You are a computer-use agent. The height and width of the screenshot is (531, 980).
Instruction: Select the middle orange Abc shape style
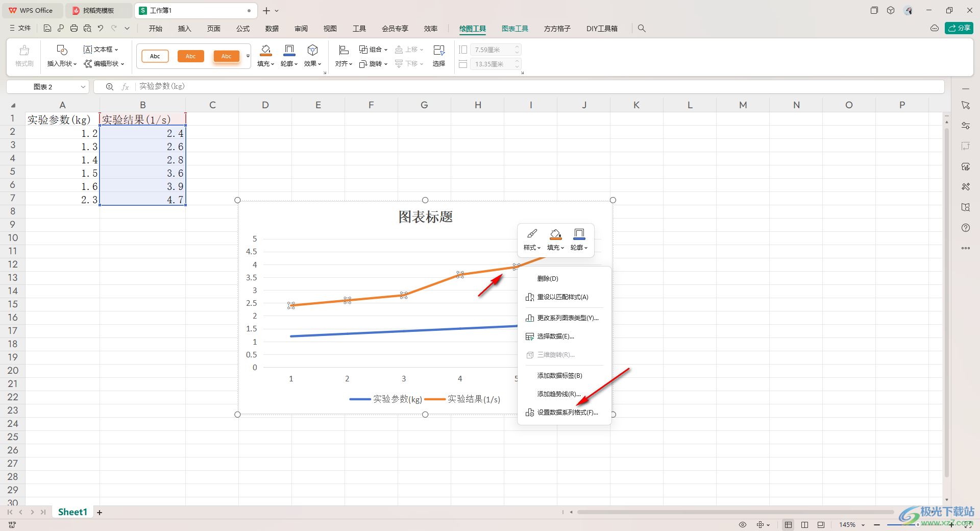pyautogui.click(x=190, y=56)
